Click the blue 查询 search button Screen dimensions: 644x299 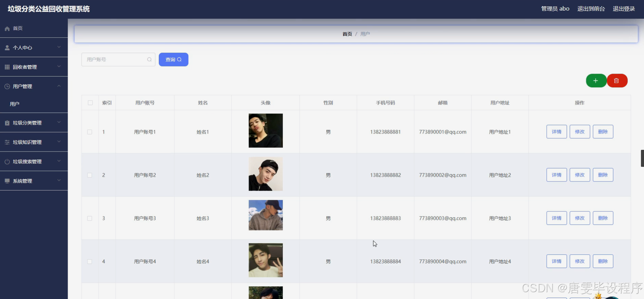(x=173, y=59)
